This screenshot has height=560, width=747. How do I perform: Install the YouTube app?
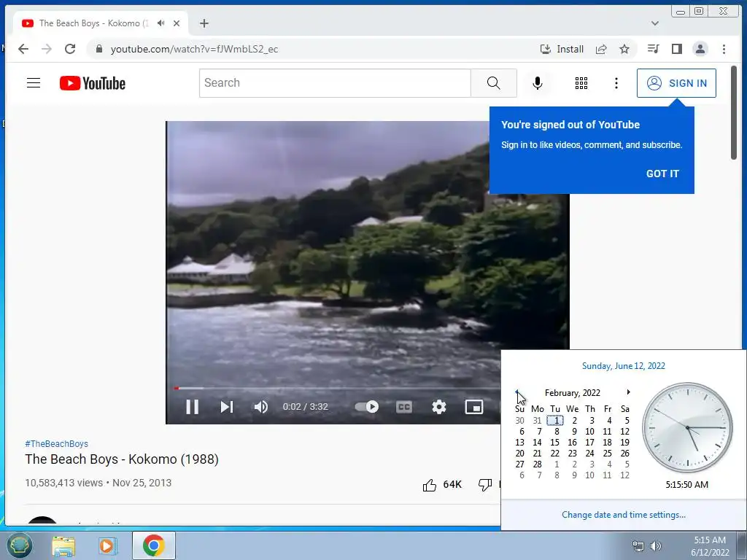tap(562, 49)
